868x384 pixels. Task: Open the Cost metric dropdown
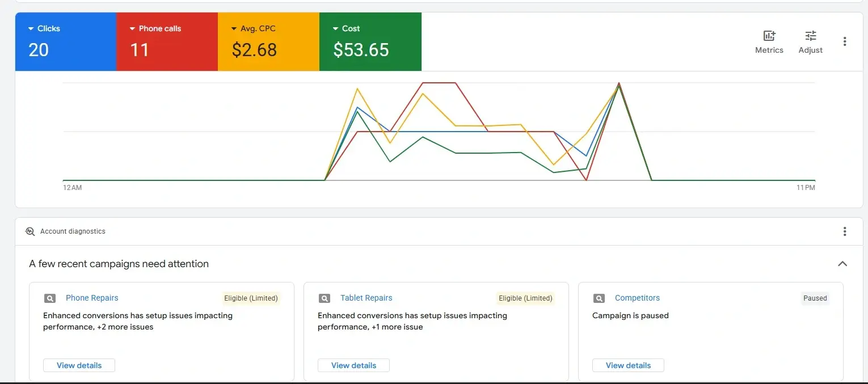coord(346,28)
